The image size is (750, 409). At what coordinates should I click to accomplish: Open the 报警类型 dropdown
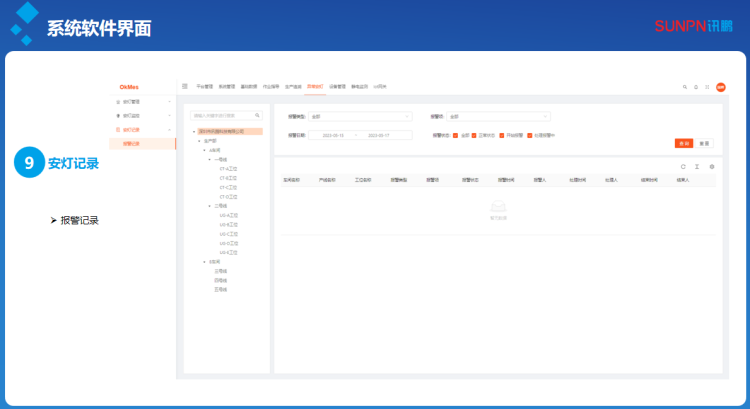(359, 117)
